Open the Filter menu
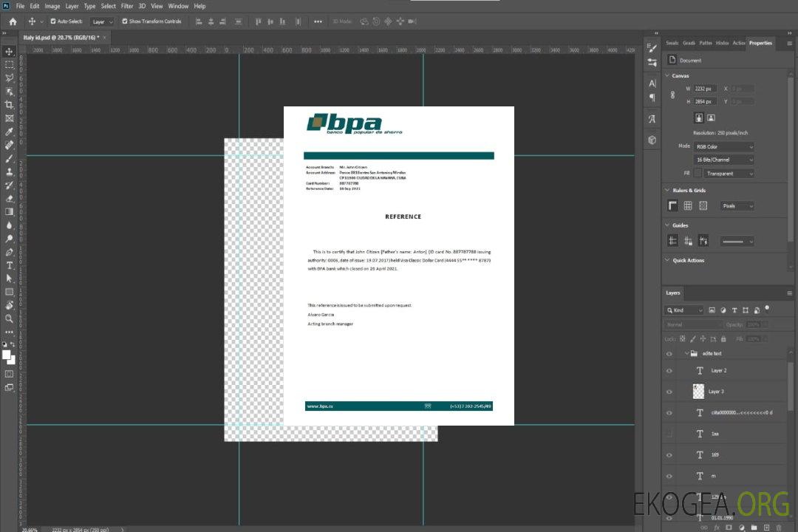The width and height of the screenshot is (798, 532). 127,6
